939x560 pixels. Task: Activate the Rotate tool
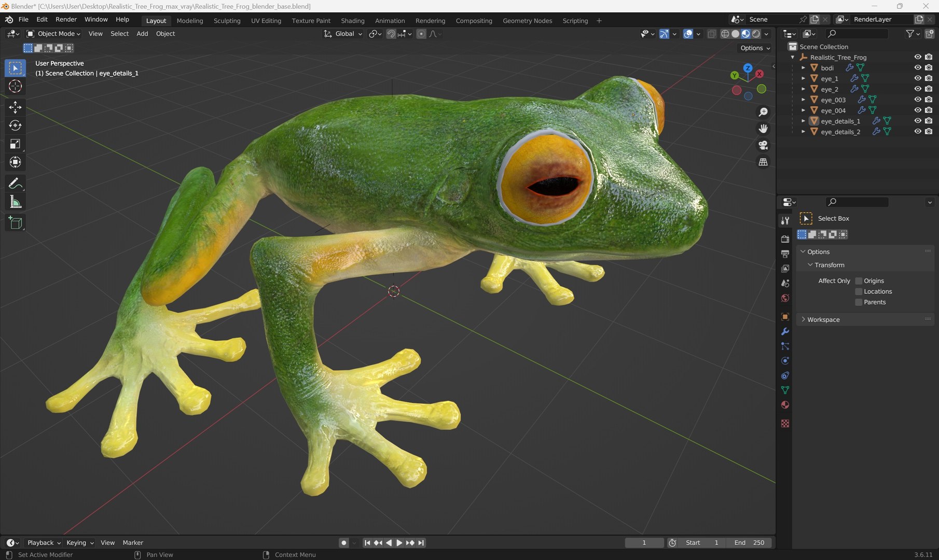(15, 125)
